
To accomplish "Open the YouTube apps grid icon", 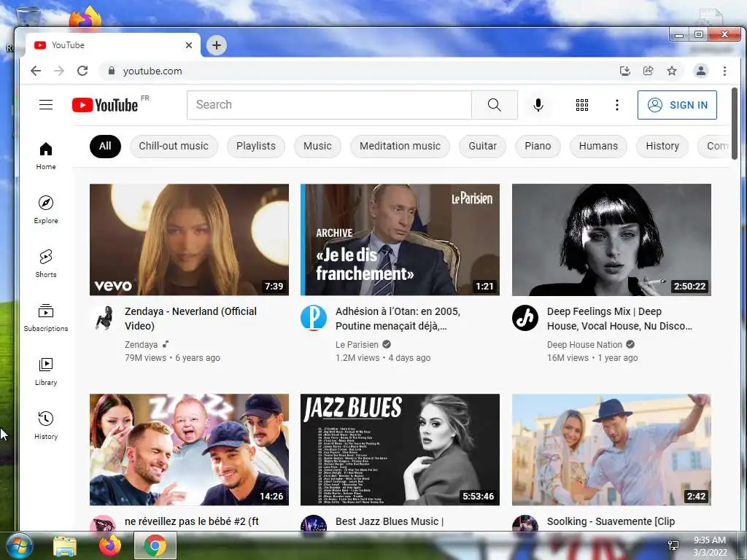I will (581, 105).
